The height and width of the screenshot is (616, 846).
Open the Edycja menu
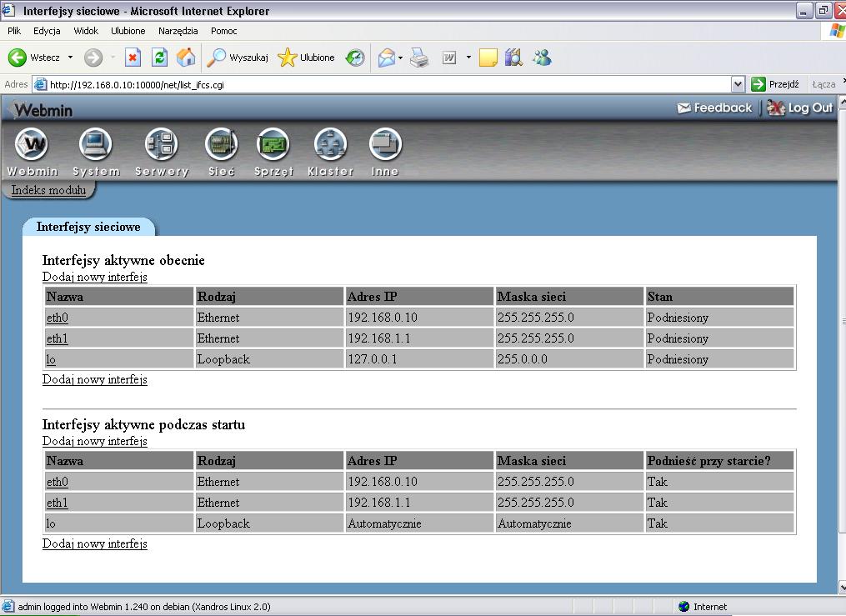coord(47,31)
